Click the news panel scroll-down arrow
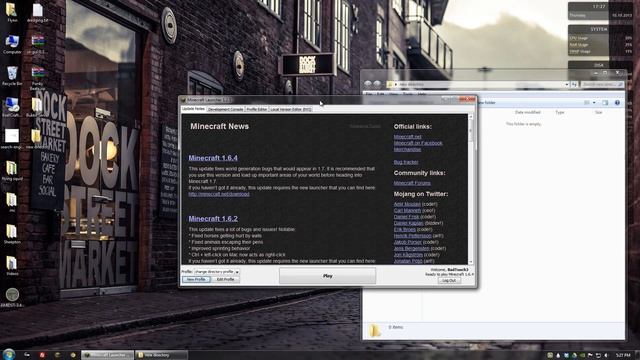The height and width of the screenshot is (360, 640). pyautogui.click(x=471, y=262)
